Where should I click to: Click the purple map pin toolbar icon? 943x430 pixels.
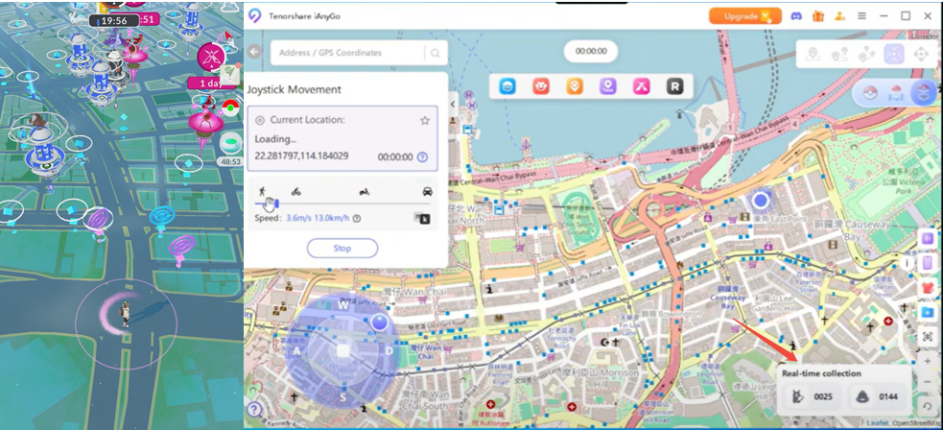608,87
